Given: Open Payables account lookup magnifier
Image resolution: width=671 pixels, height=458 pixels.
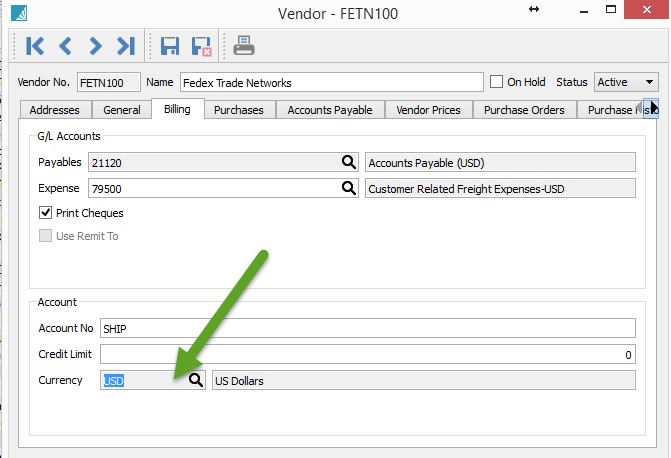Looking at the screenshot, I should click(x=349, y=162).
